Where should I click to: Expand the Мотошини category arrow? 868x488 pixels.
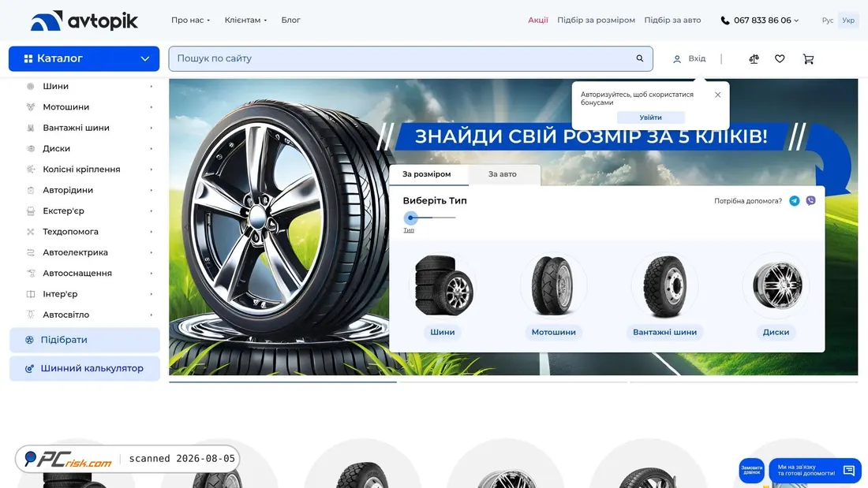[152, 106]
